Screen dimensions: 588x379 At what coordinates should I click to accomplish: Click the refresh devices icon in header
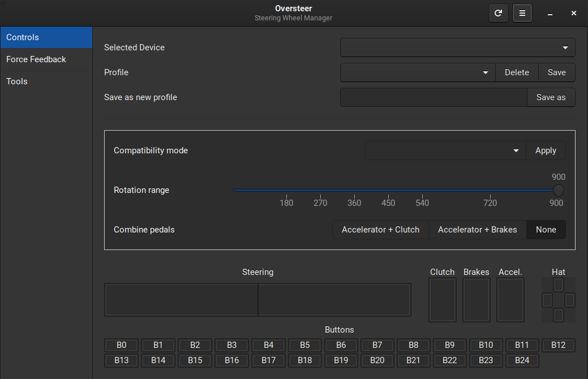pyautogui.click(x=499, y=13)
